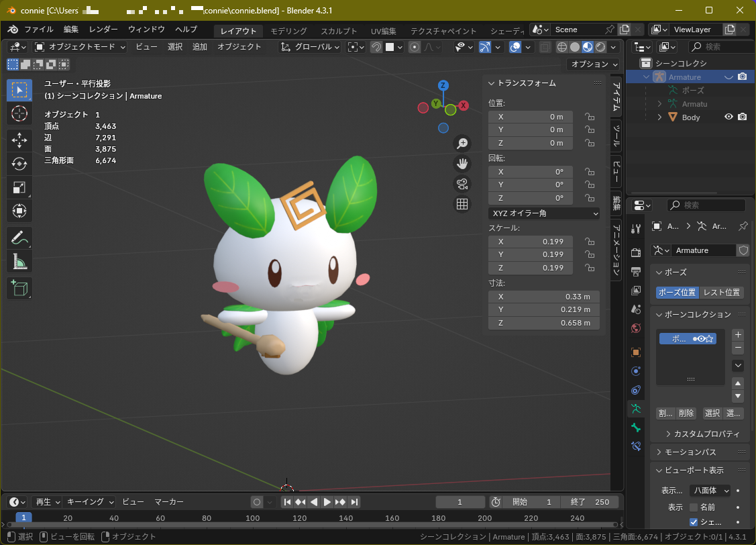The height and width of the screenshot is (545, 756).
Task: Toggle the camera view icon
Action: (x=462, y=184)
